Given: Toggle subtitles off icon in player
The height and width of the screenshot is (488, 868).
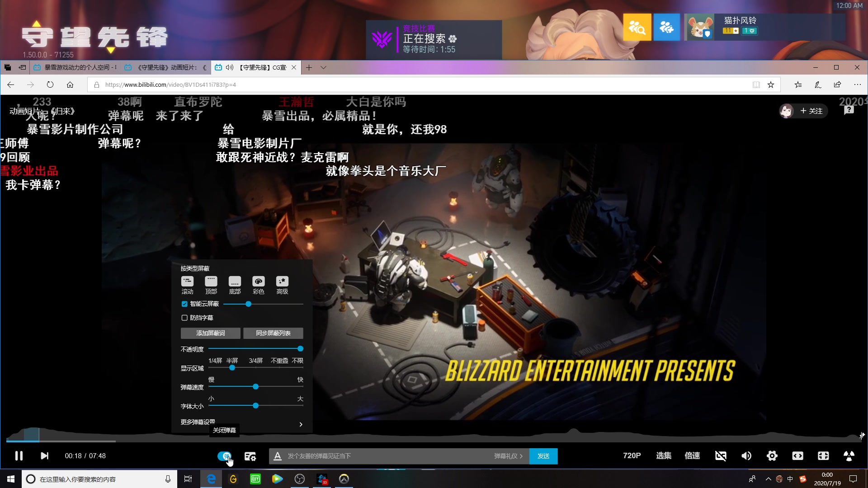Looking at the screenshot, I should pos(721,456).
